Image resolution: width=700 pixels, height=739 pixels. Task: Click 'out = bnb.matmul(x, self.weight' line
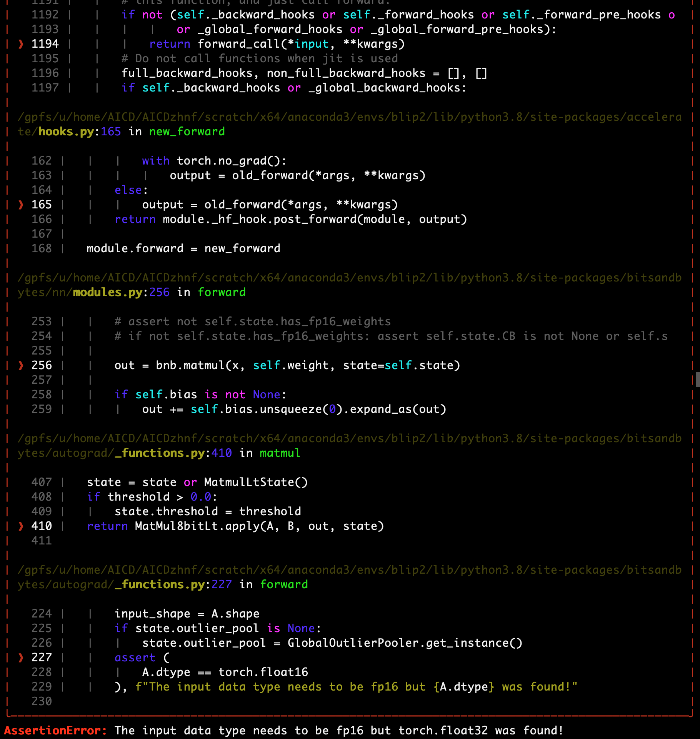point(287,365)
